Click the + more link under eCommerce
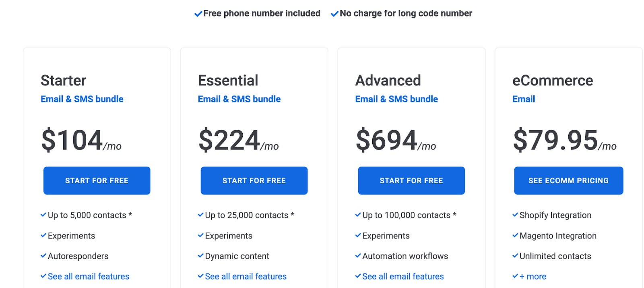Screen dimensions: 644x288 tap(533, 276)
